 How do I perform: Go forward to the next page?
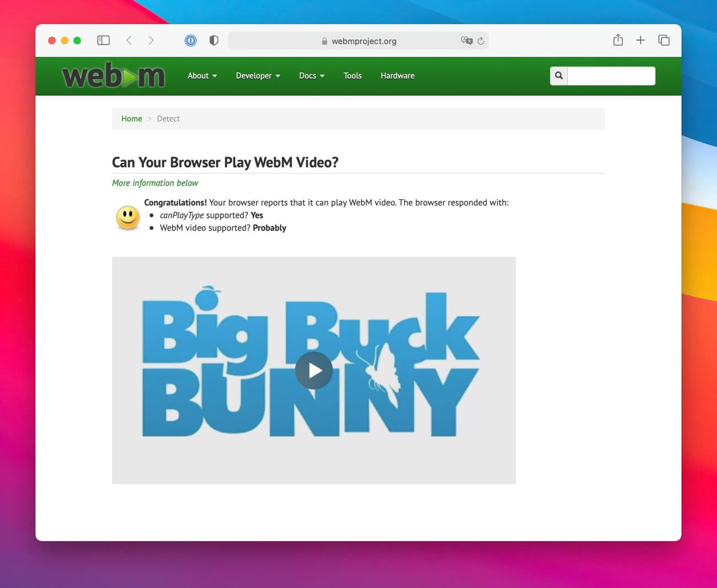click(x=151, y=40)
